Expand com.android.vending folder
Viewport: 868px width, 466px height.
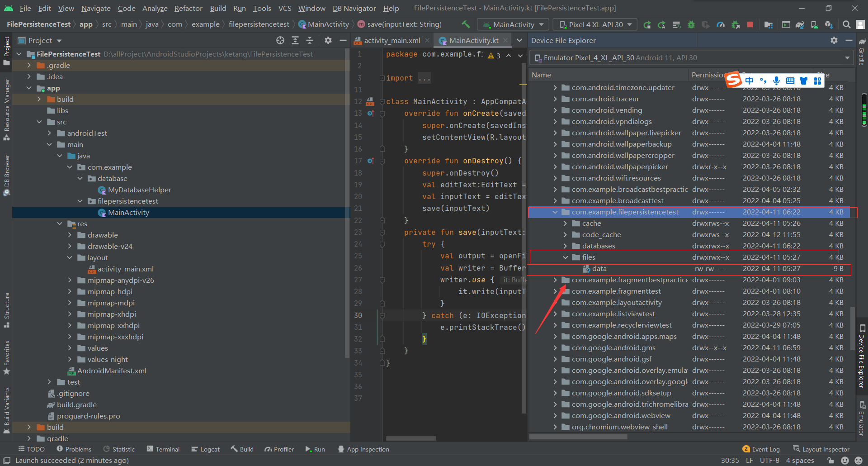(555, 110)
